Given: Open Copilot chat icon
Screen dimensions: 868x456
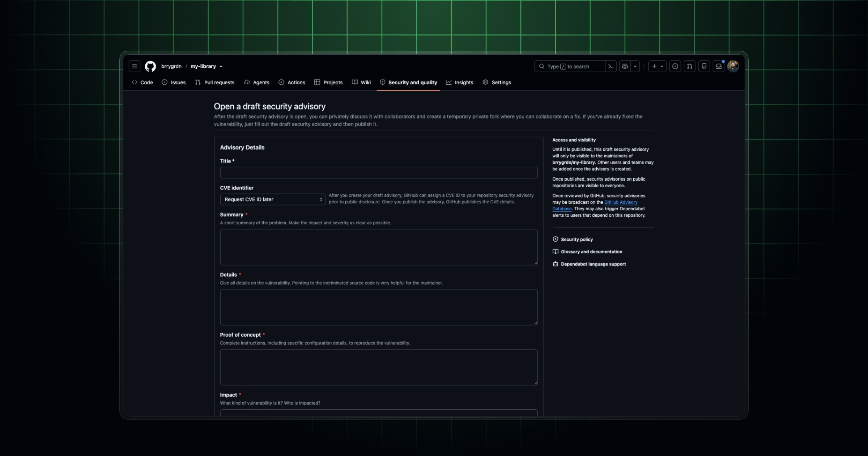Looking at the screenshot, I should point(625,66).
